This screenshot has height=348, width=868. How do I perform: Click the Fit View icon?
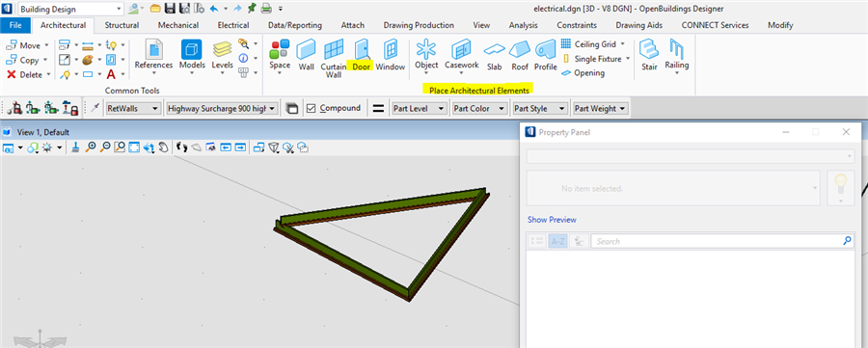(x=134, y=147)
